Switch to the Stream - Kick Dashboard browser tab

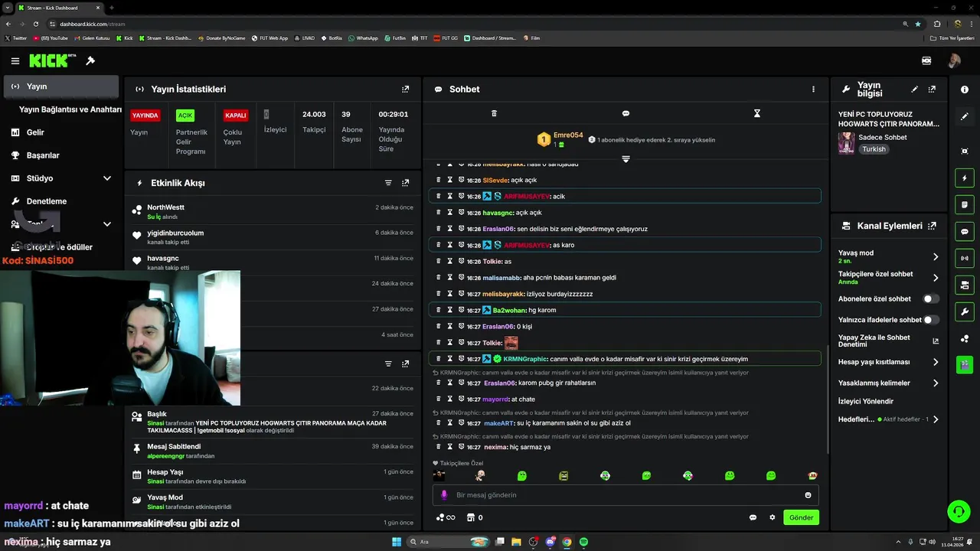pyautogui.click(x=57, y=8)
